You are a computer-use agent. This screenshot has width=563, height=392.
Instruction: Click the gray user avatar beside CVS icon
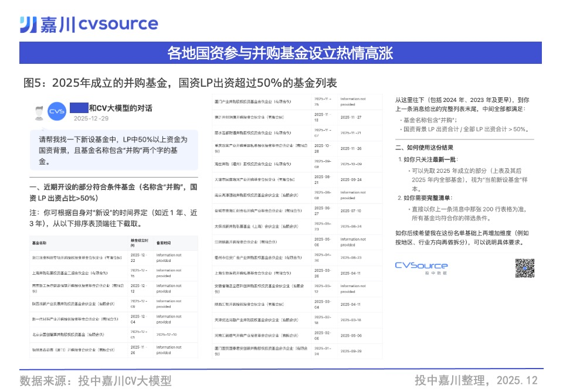39,113
